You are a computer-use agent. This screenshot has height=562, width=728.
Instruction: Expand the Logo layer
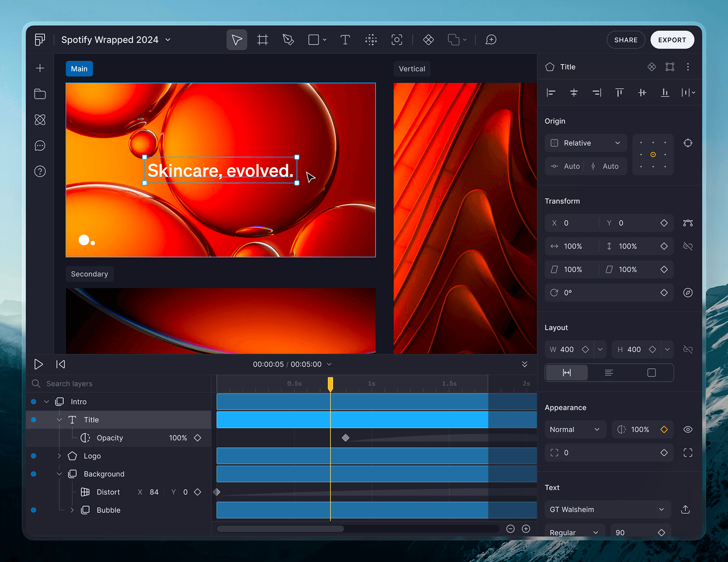tap(59, 456)
